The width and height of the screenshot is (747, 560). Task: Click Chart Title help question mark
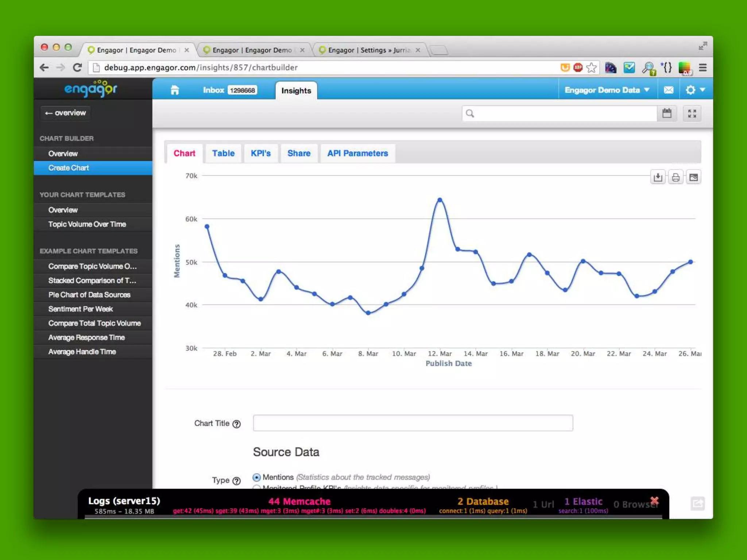click(x=236, y=424)
